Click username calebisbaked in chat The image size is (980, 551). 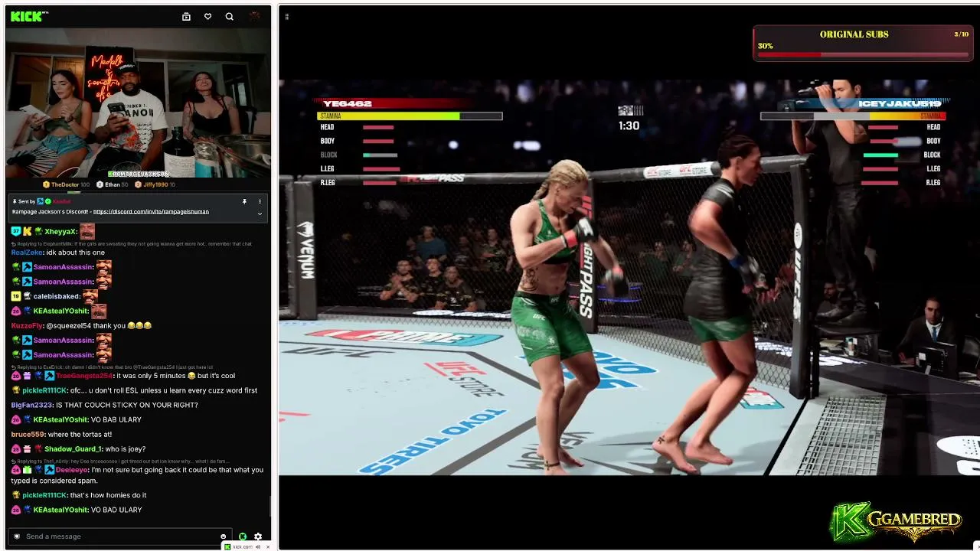click(x=57, y=296)
